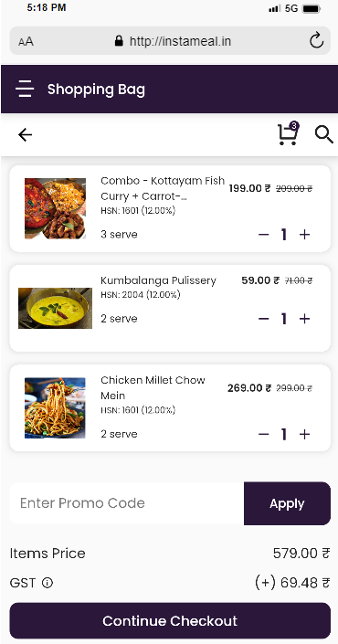Increase Kottayam Fish Curry combo quantity

pos(304,235)
